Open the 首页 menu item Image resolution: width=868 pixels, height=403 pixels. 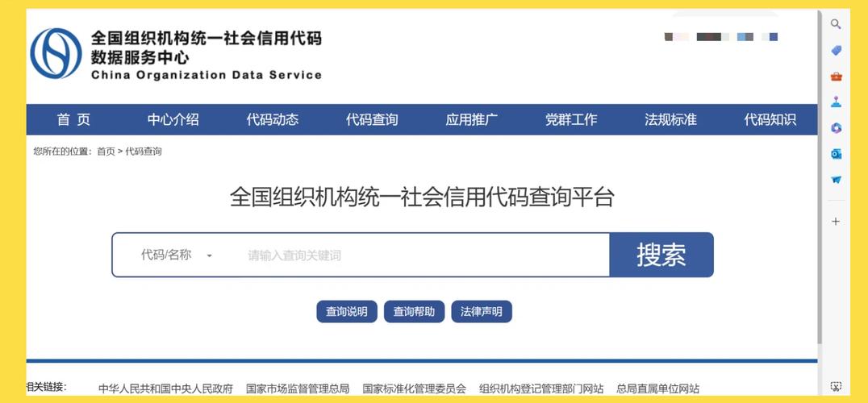pos(73,119)
